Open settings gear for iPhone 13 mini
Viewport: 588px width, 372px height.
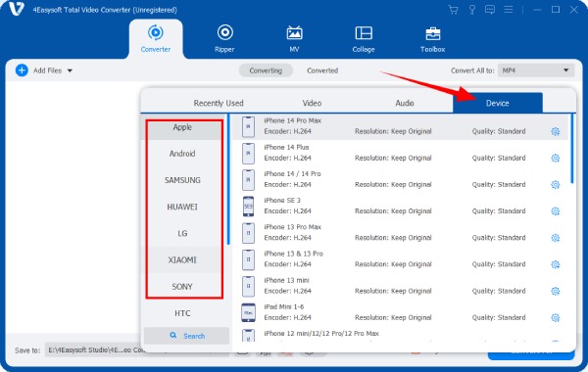point(556,291)
